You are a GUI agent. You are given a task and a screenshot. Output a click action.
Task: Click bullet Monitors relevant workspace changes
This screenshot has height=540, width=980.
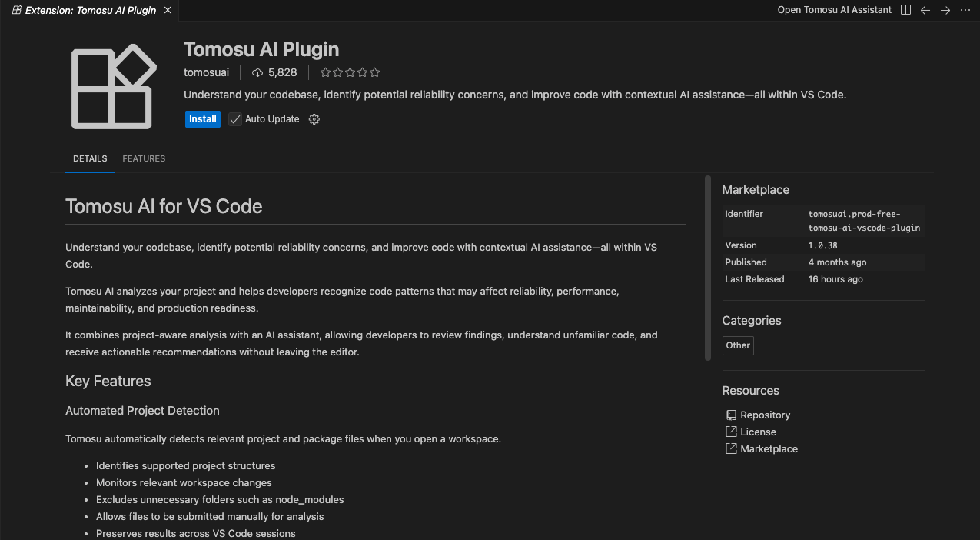(x=184, y=482)
